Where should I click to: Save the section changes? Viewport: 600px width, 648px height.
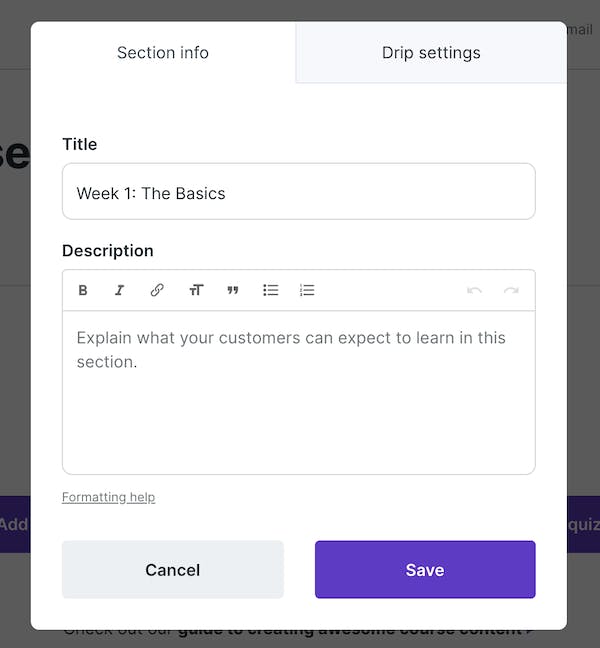425,569
